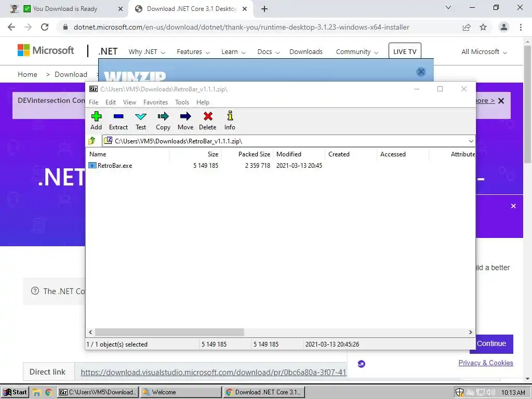Viewport: 532px width, 399px height.
Task: Open the Info toolbar icon
Action: pyautogui.click(x=230, y=116)
